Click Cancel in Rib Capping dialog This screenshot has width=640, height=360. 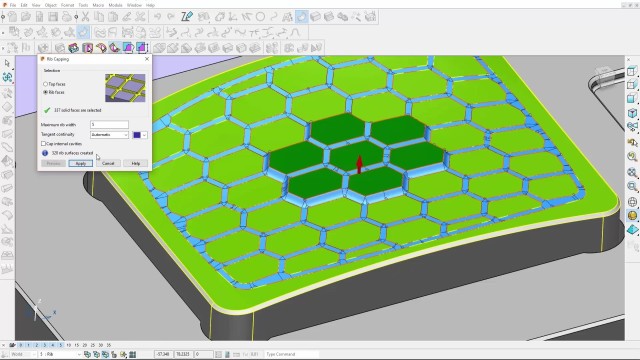pyautogui.click(x=108, y=163)
